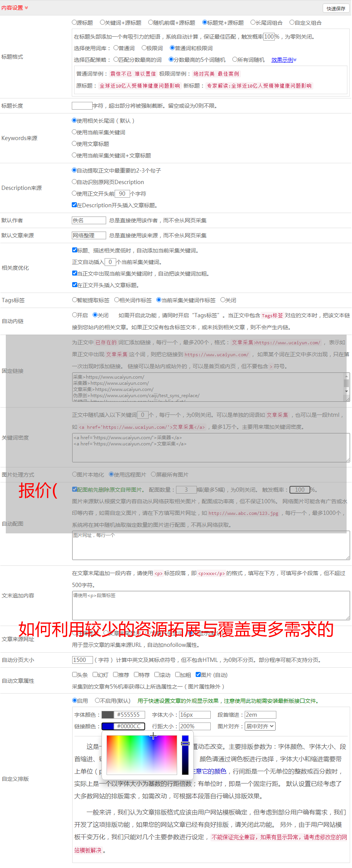Screen dimensions: 352x868
Task: Open the 效果示例 link
Action: [284, 60]
